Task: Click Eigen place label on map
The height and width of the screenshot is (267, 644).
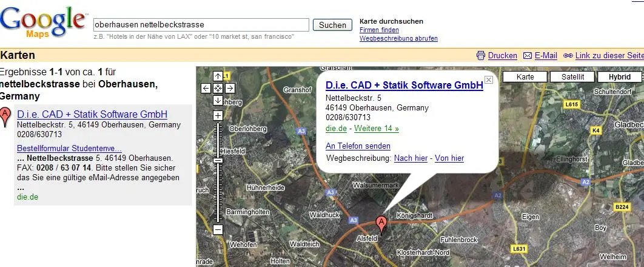Action: (530, 217)
